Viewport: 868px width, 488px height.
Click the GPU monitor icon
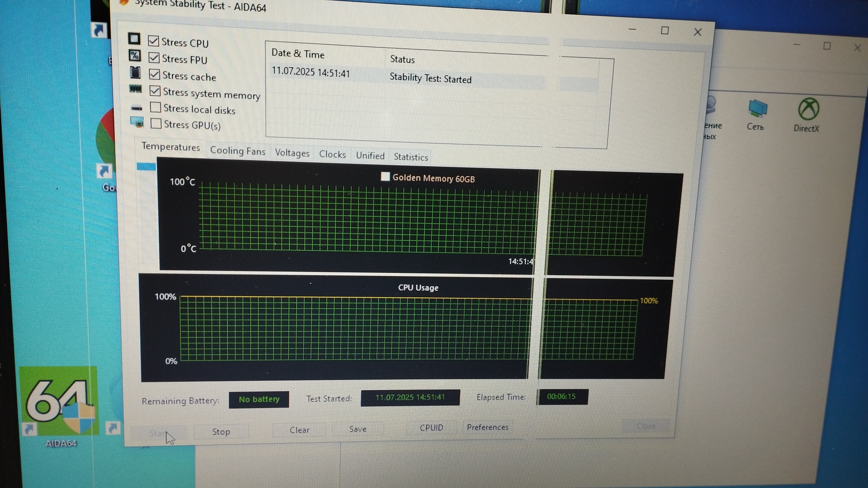pyautogui.click(x=137, y=122)
